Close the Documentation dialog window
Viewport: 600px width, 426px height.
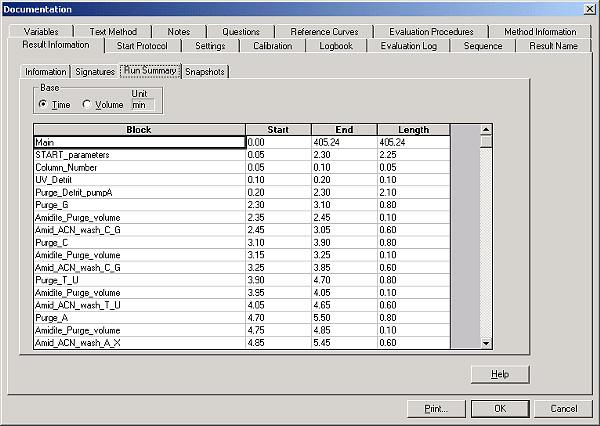(590, 9)
